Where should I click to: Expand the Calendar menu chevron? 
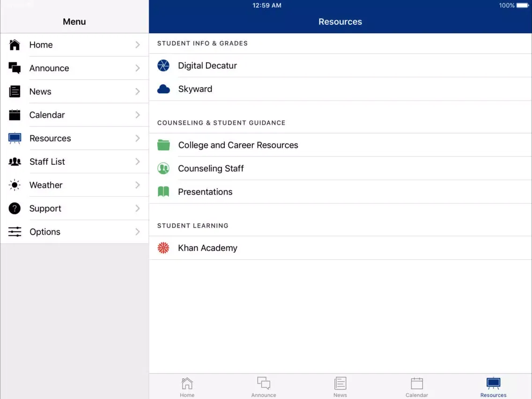(x=137, y=115)
